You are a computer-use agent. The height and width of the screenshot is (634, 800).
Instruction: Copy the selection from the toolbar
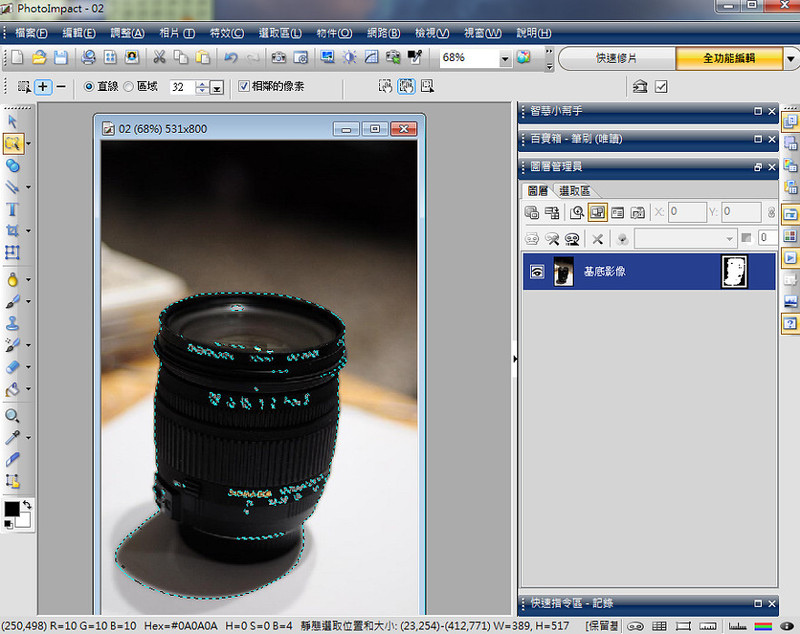(x=181, y=57)
